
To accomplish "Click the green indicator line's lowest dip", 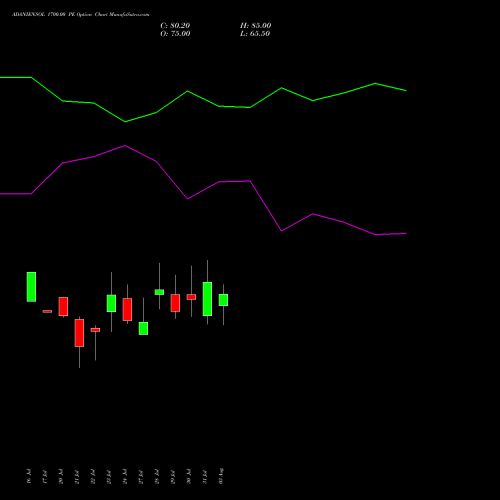I will (x=125, y=122).
